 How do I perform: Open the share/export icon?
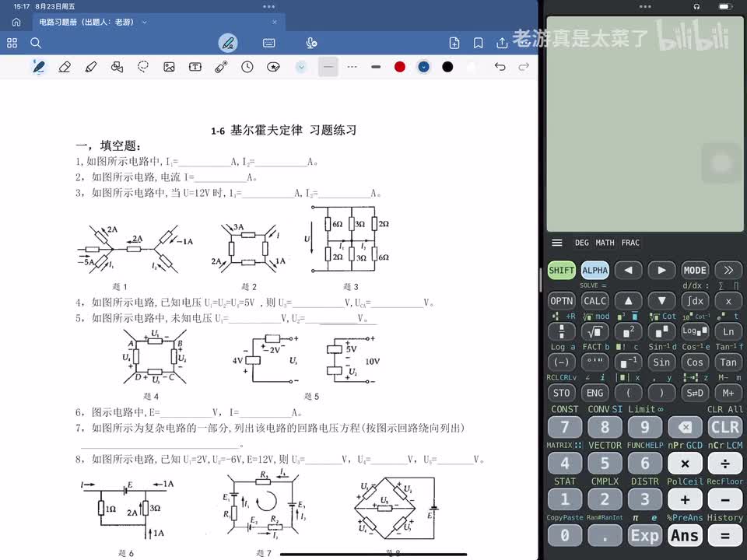(502, 44)
